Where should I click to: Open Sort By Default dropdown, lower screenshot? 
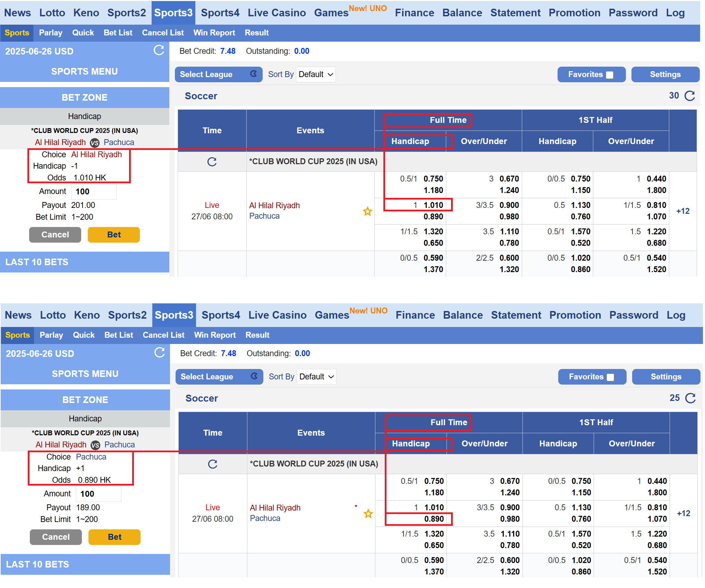(316, 377)
